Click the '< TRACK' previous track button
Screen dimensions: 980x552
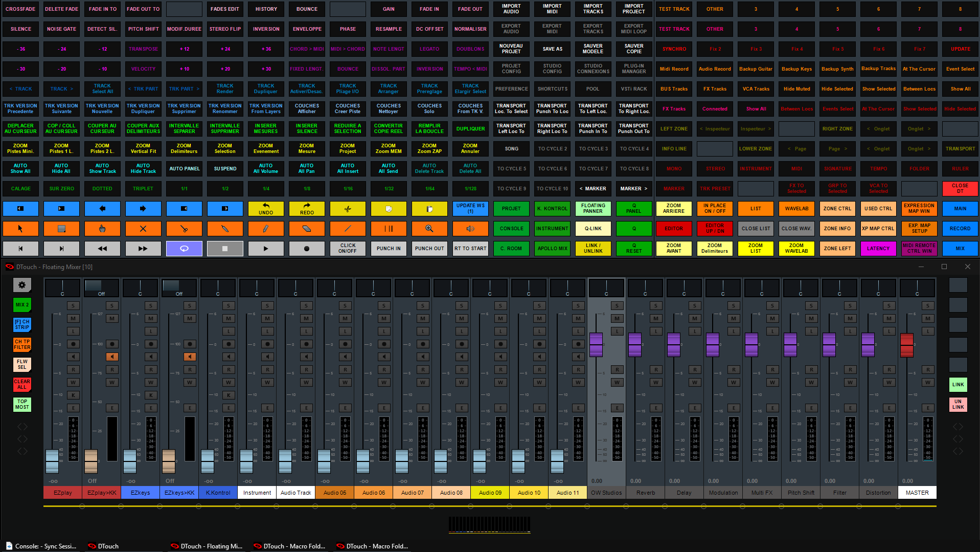[20, 89]
